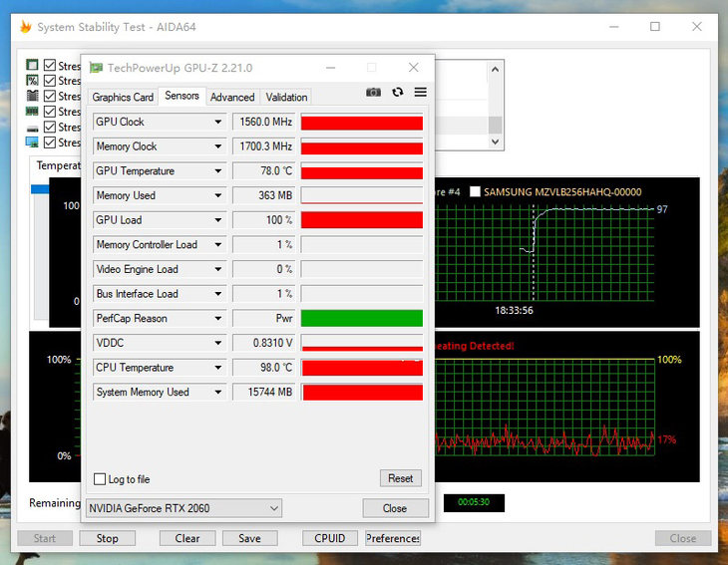Click the first stress test icon in AIDA64
The image size is (728, 565).
pos(32,65)
